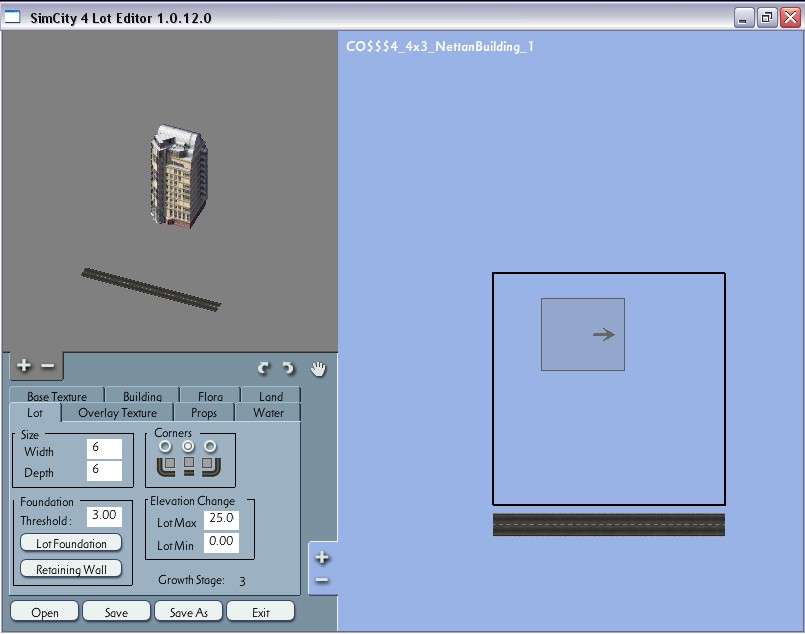This screenshot has width=805, height=634.
Task: Select the building footprint square in plan view
Action: click(583, 334)
